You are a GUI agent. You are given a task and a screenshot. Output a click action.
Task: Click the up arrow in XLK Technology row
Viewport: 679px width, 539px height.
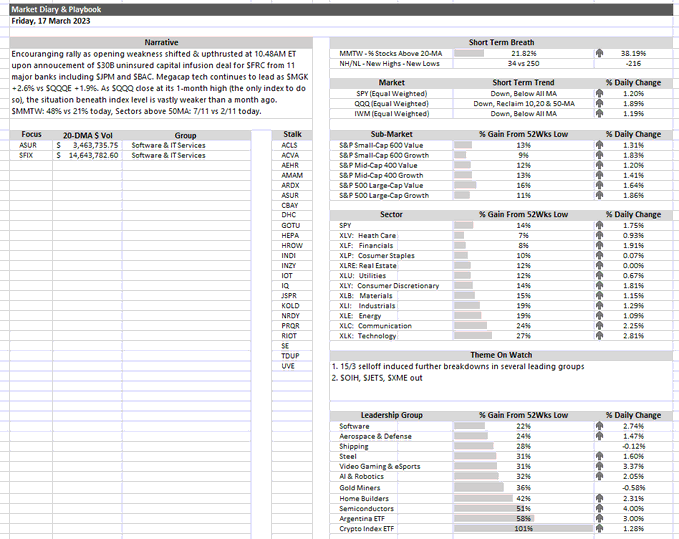(599, 336)
